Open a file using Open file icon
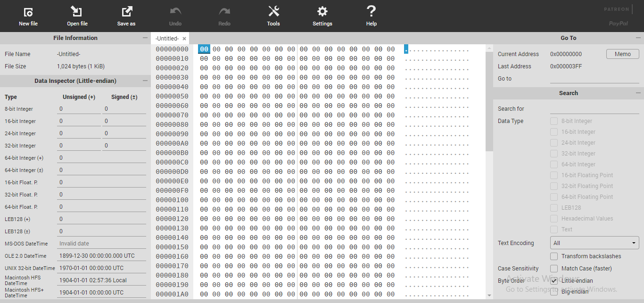The width and height of the screenshot is (644, 303). click(x=77, y=12)
